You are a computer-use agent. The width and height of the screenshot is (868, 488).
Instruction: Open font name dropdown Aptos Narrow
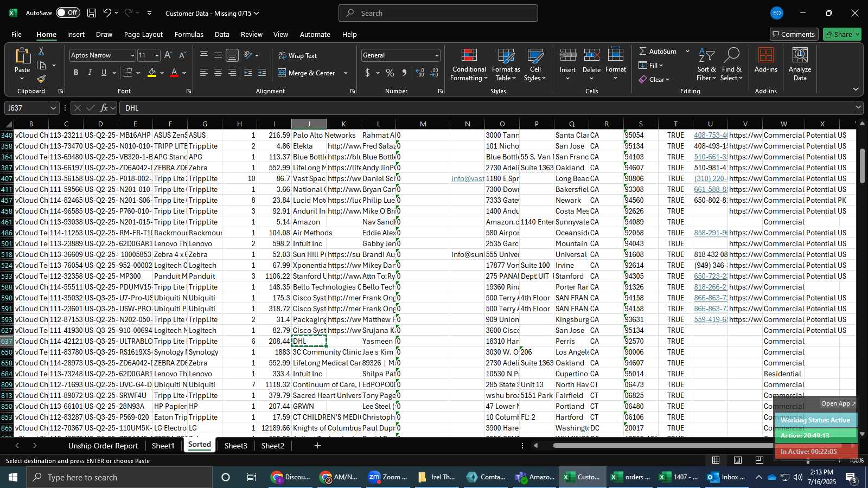pyautogui.click(x=132, y=55)
